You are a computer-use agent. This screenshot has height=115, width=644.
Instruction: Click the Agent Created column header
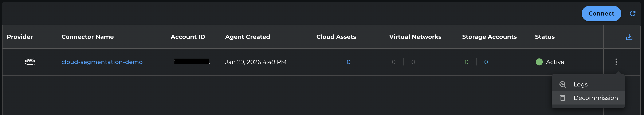coord(247,37)
